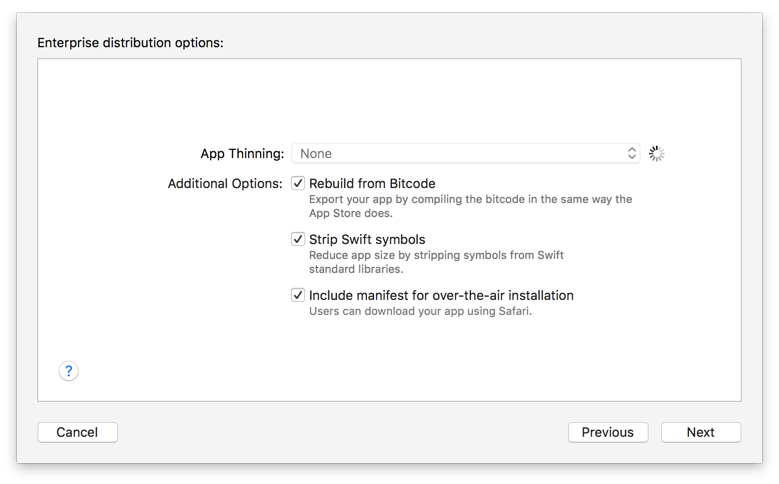Click the 'Rebuild from Bitcode' label text
This screenshot has height=484, width=779.
tap(372, 183)
